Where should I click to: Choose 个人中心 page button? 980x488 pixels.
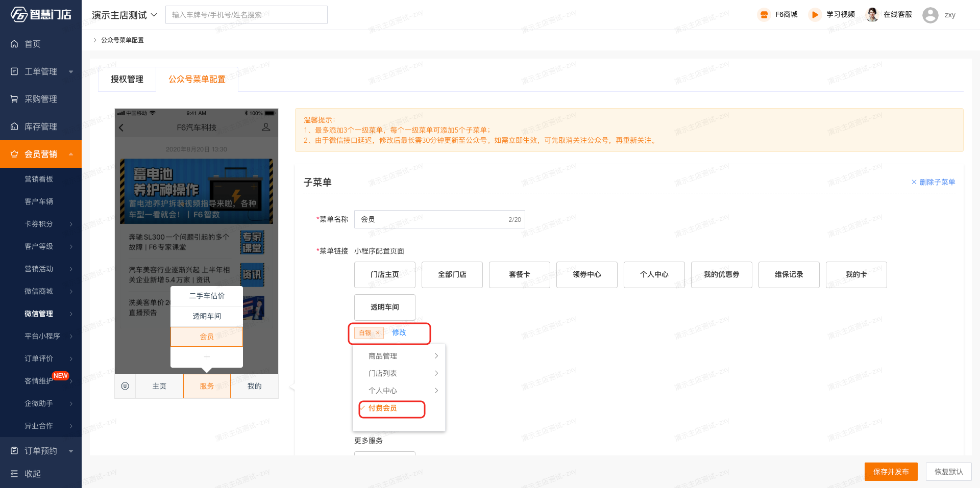[x=654, y=274]
